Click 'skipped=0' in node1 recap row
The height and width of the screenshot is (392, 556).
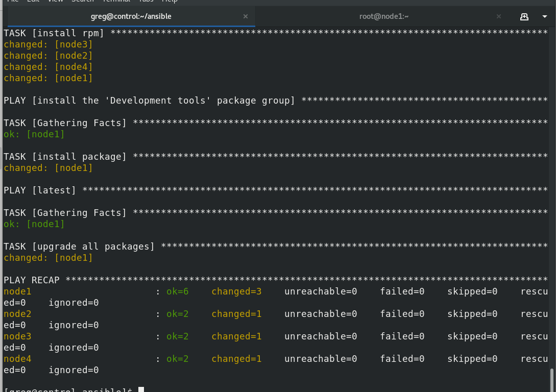[472, 291]
